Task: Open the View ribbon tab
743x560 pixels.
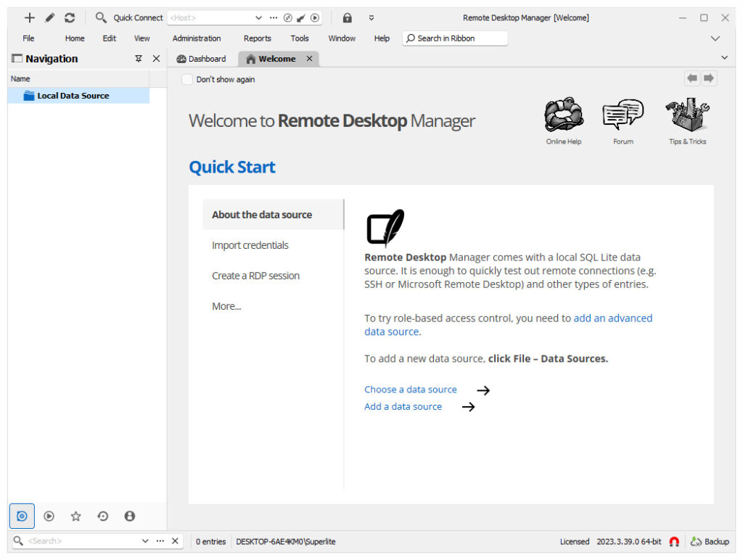Action: (x=141, y=38)
